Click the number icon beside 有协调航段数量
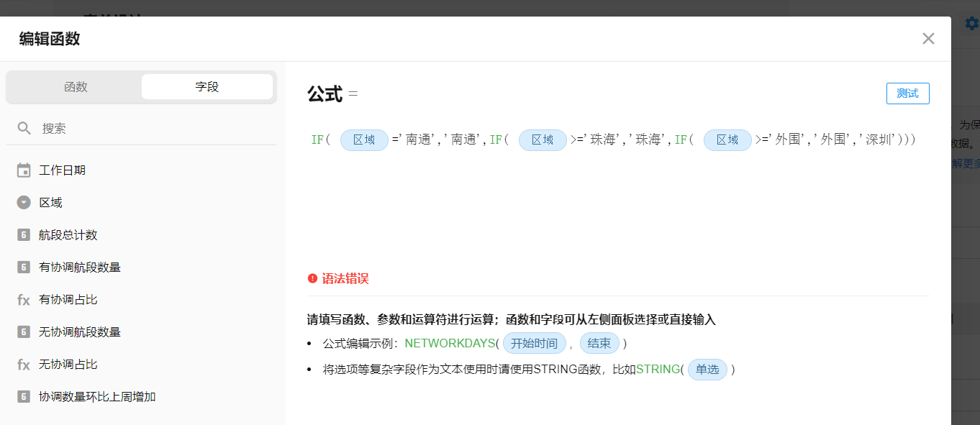The image size is (980, 425). [x=24, y=267]
